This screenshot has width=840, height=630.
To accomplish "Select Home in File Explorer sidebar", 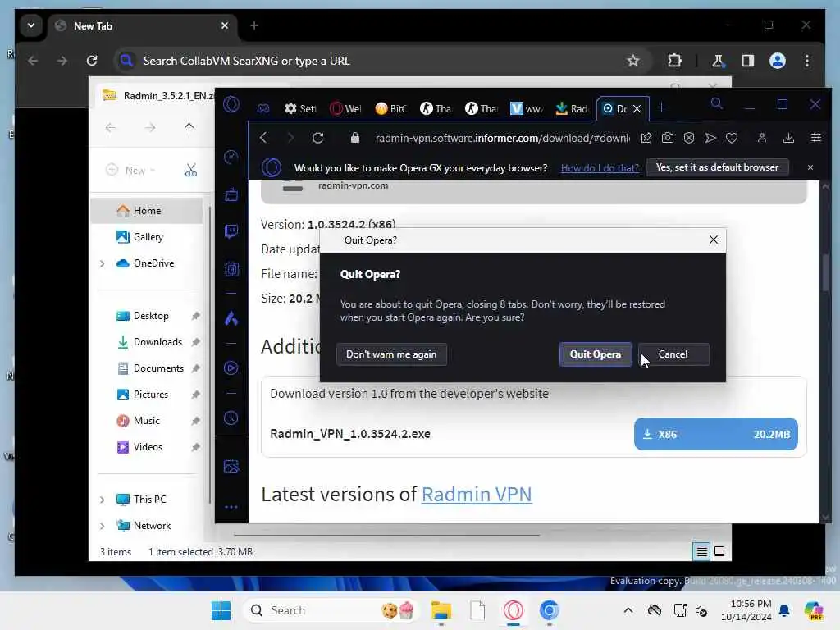I will [146, 211].
